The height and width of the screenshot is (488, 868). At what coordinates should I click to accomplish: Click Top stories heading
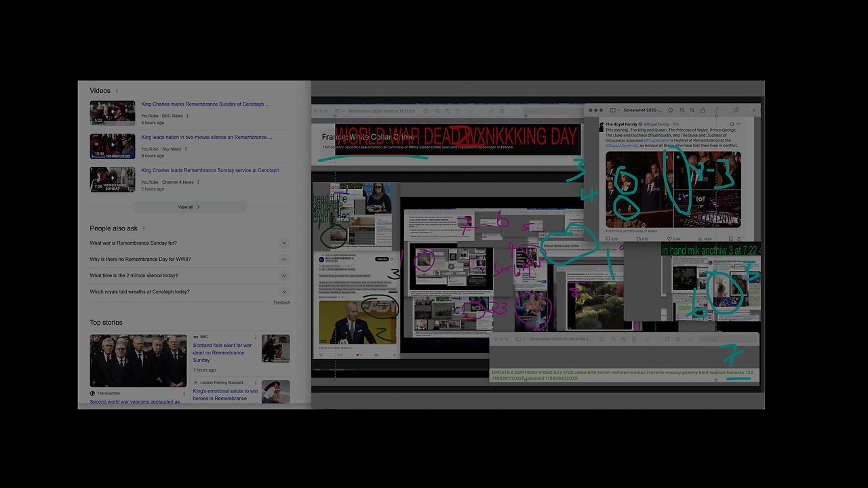click(106, 323)
